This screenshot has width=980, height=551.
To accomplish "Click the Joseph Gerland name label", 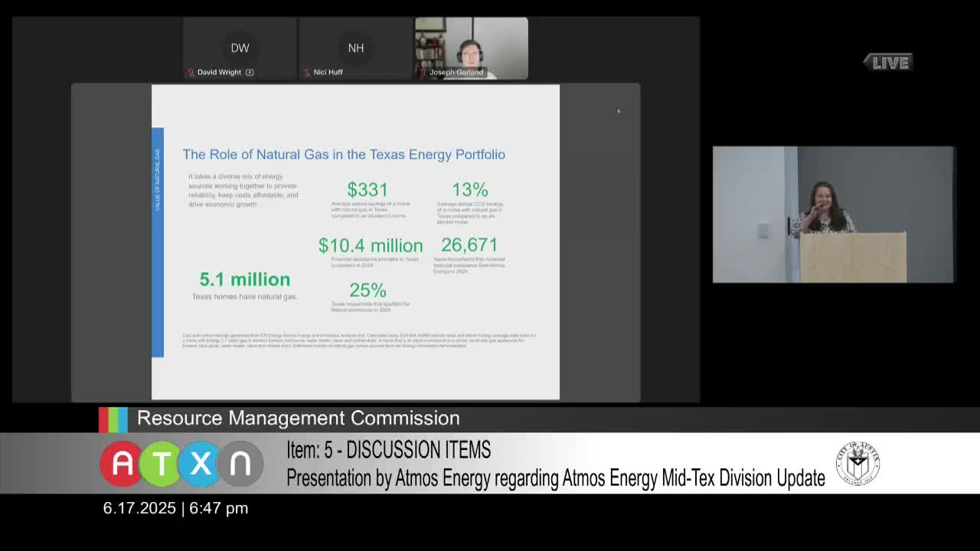I will coord(456,73).
